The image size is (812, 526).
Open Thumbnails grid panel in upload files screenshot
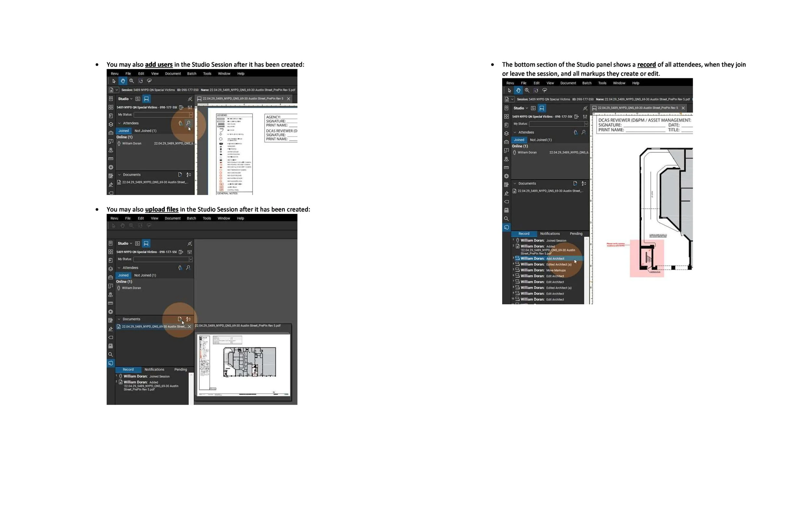[x=110, y=252]
